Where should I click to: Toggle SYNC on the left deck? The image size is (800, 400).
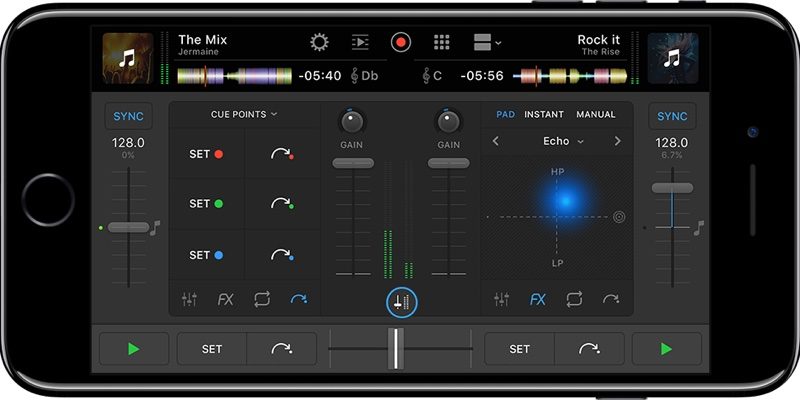[129, 116]
